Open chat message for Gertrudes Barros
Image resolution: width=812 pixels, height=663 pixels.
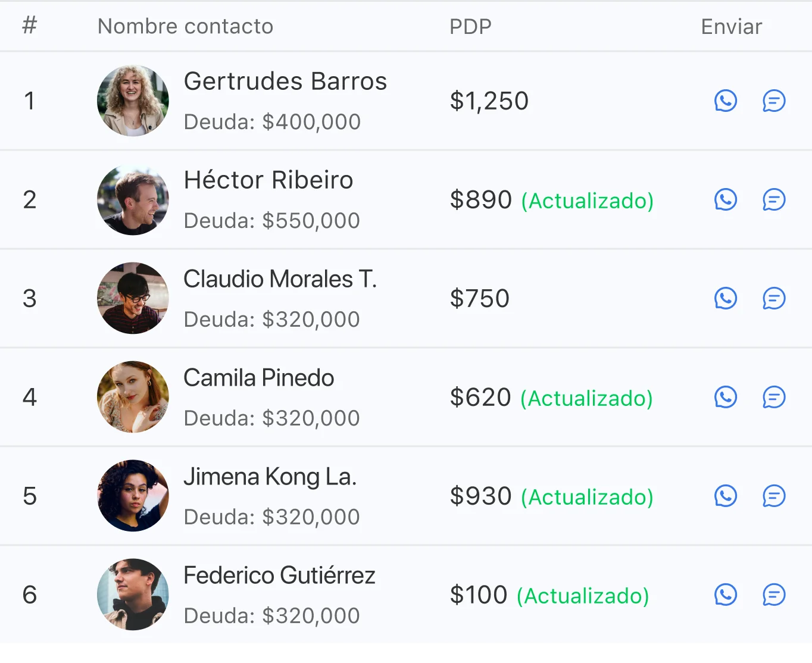pos(774,101)
